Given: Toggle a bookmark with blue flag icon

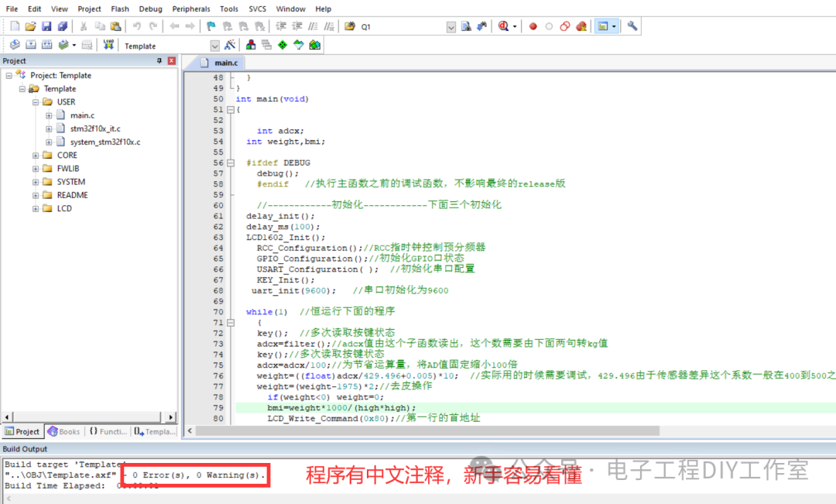Looking at the screenshot, I should click(211, 26).
